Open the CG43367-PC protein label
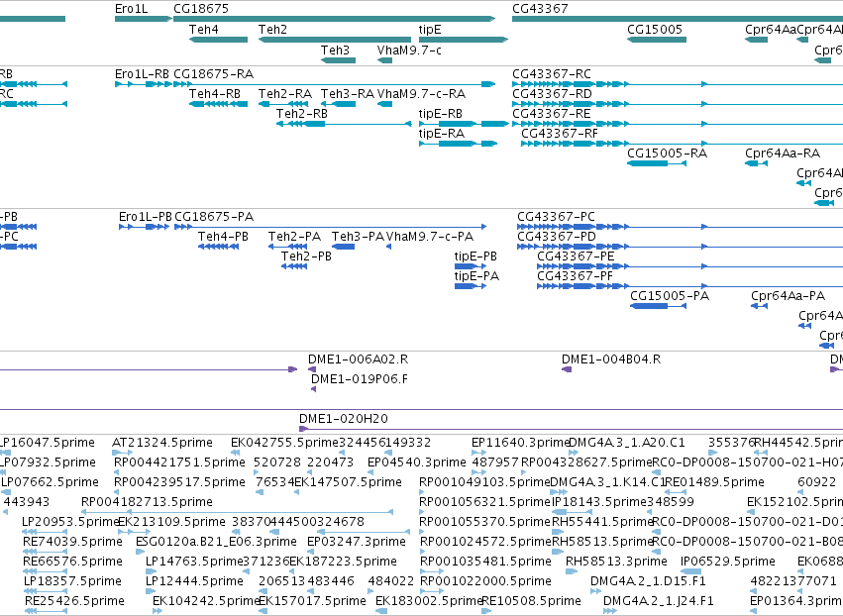This screenshot has width=843, height=616. (x=557, y=217)
